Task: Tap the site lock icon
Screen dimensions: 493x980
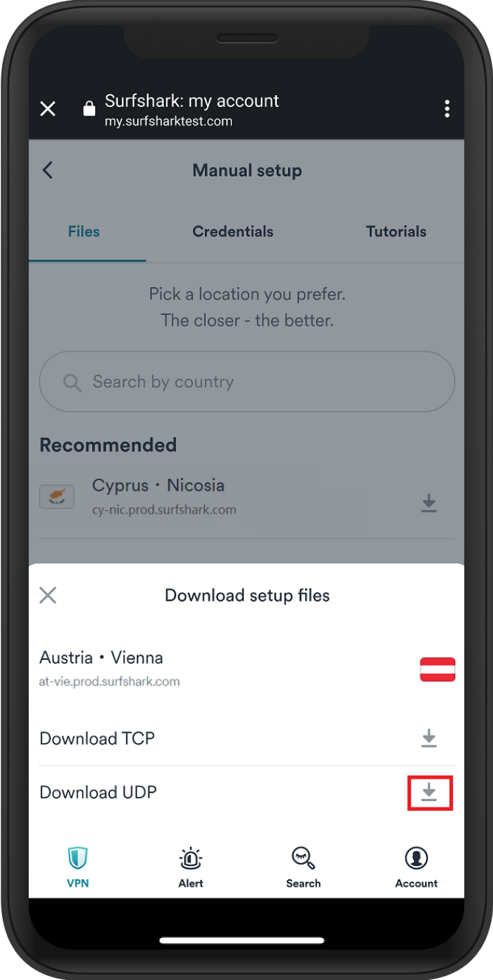Action: pyautogui.click(x=89, y=109)
